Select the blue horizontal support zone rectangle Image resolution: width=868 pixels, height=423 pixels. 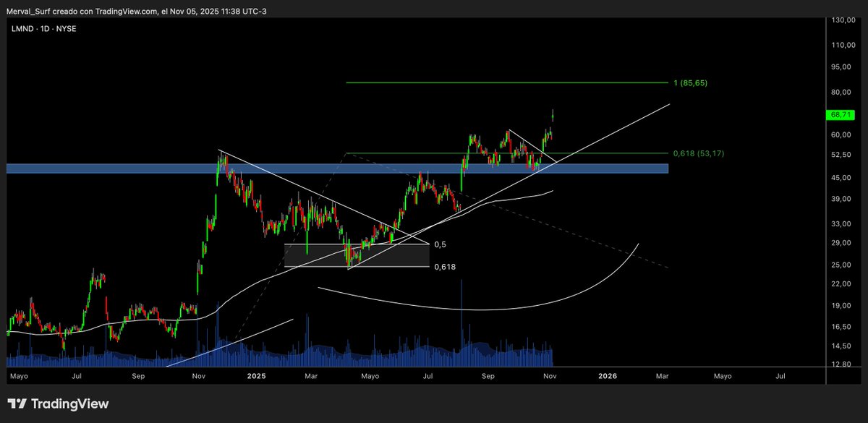pos(338,168)
